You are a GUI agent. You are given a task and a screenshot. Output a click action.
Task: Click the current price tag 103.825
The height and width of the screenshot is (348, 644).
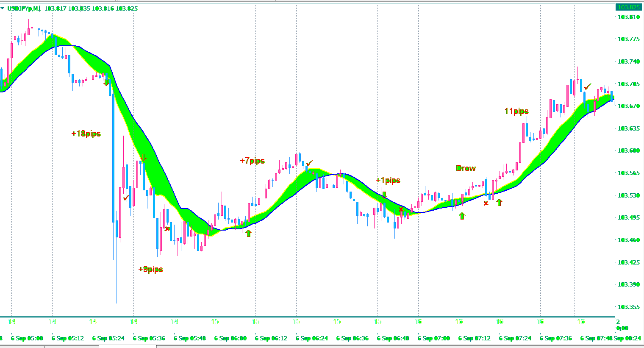(628, 7)
